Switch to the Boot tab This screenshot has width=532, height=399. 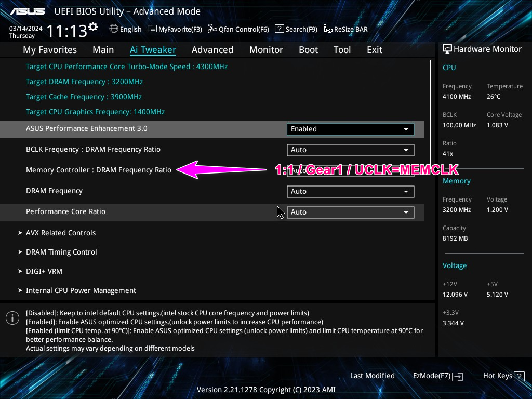[308, 50]
